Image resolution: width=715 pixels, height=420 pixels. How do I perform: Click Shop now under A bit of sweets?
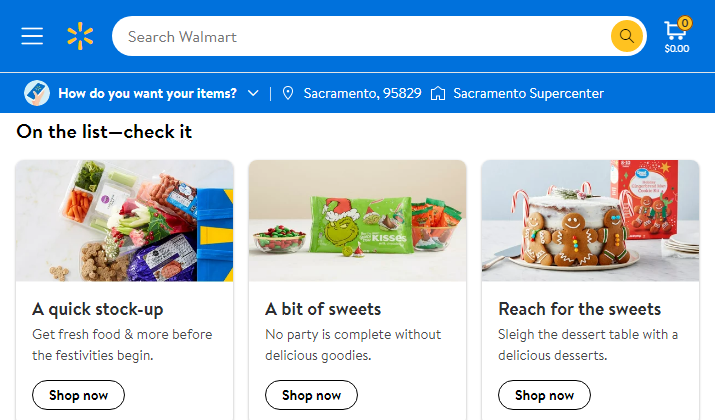click(312, 395)
